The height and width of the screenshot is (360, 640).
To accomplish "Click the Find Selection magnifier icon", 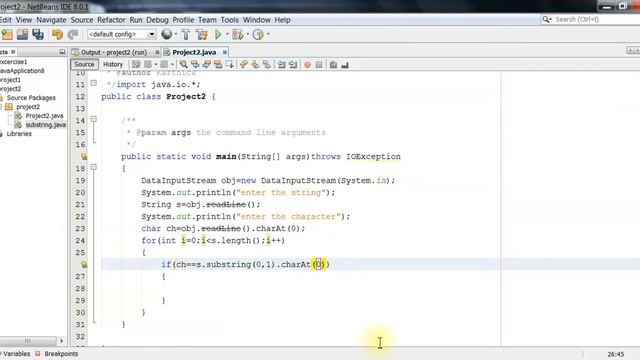I will (x=183, y=64).
